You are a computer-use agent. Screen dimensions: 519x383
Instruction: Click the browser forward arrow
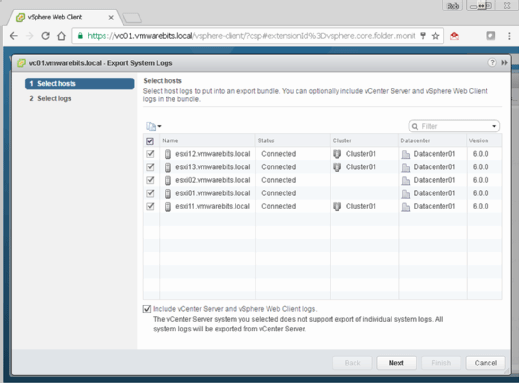30,36
